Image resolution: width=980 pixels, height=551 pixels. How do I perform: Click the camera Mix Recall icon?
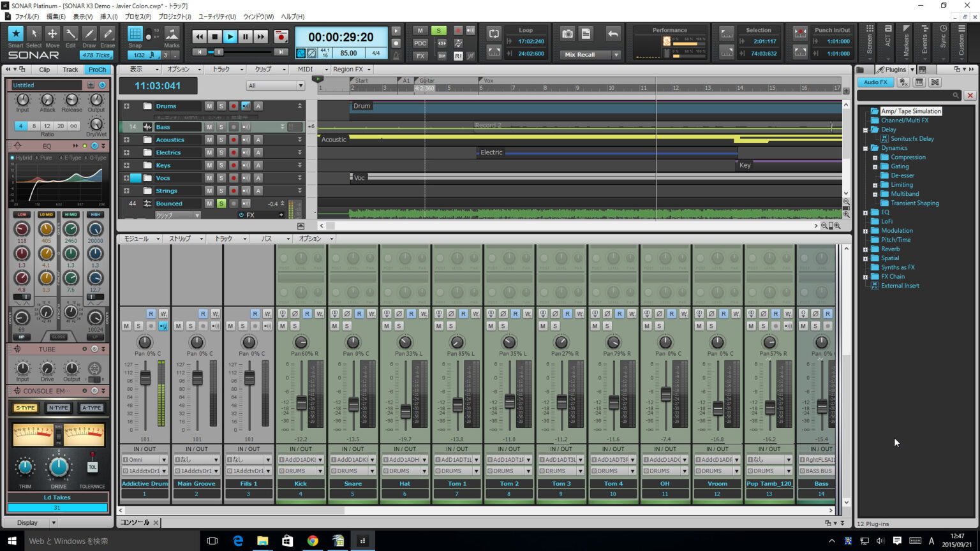coord(567,34)
